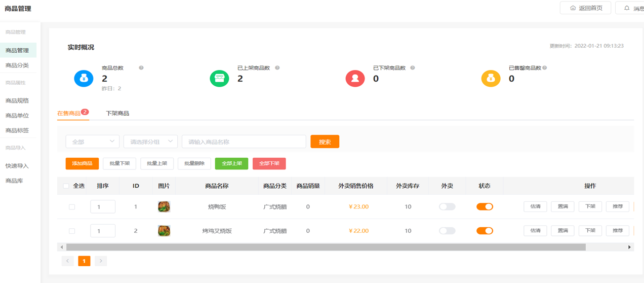Turn off the 状态 switch for 烤鸡叉烧饭
The image size is (644, 283).
pyautogui.click(x=485, y=231)
